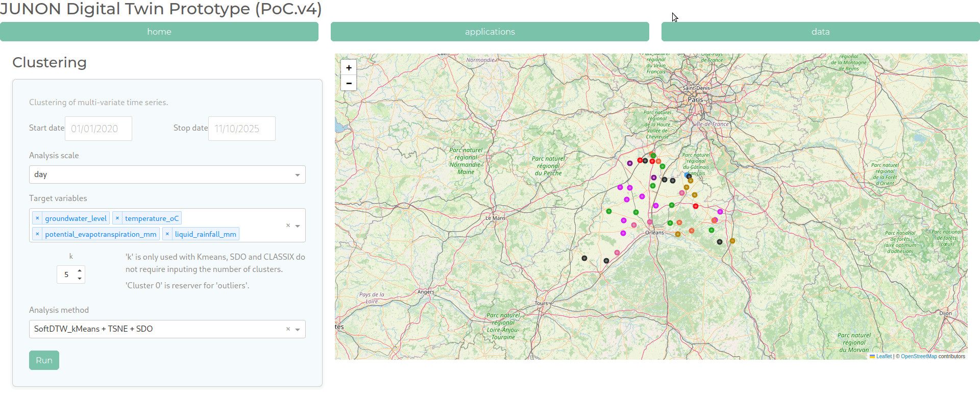Zoom out on the map
The height and width of the screenshot is (398, 980).
click(x=349, y=83)
